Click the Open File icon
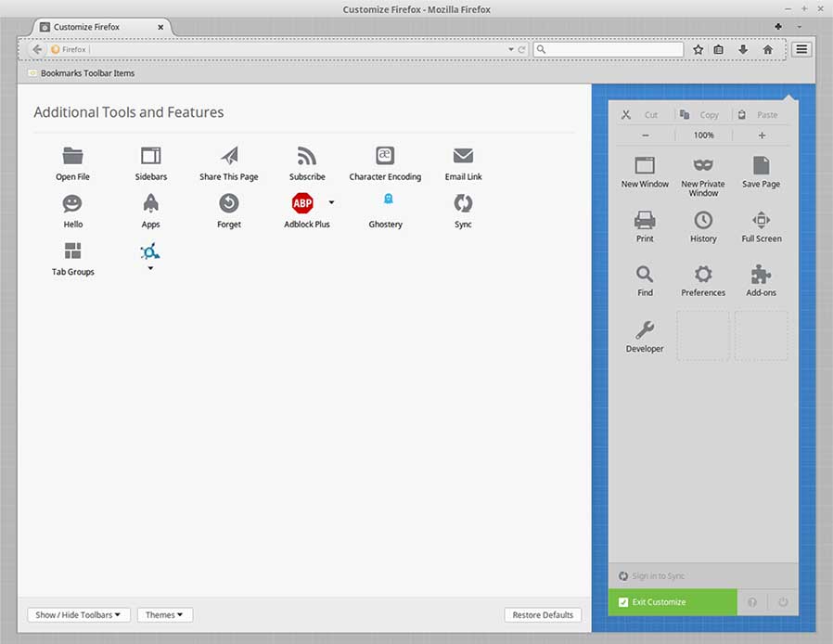833x644 pixels. click(72, 156)
